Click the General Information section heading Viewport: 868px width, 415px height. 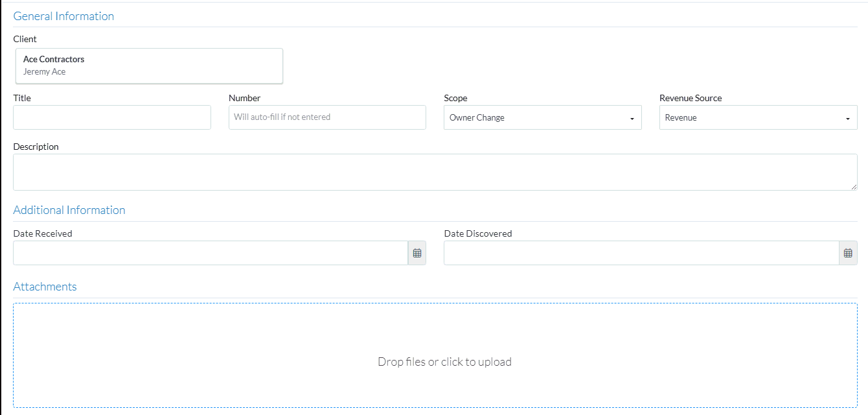pos(63,16)
